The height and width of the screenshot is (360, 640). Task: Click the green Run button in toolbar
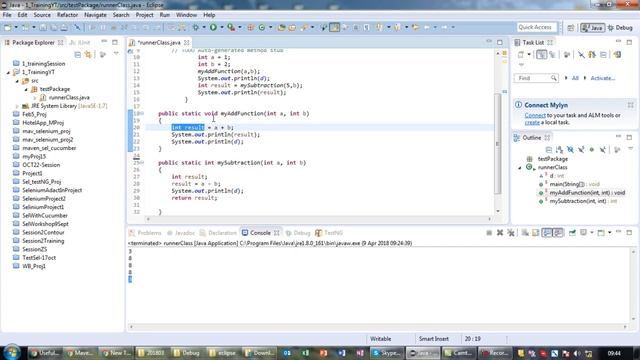click(213, 27)
